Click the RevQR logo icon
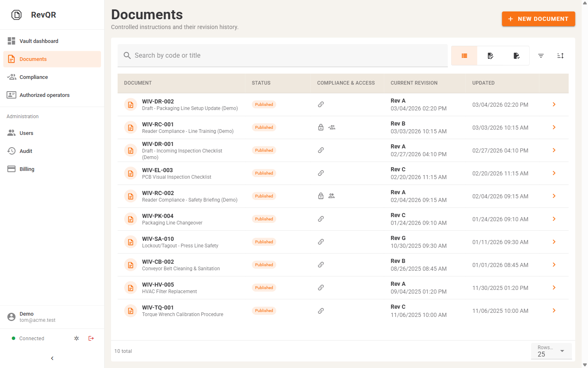This screenshot has height=368, width=588. pos(16,15)
